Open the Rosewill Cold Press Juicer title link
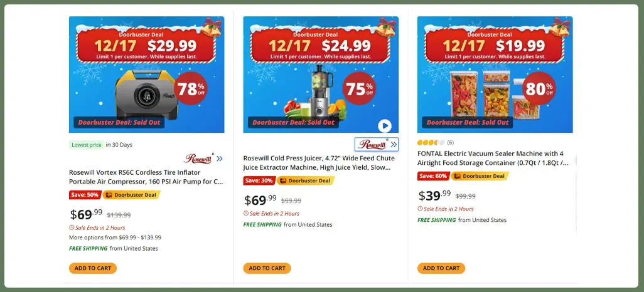The height and width of the screenshot is (292, 644). 320,163
